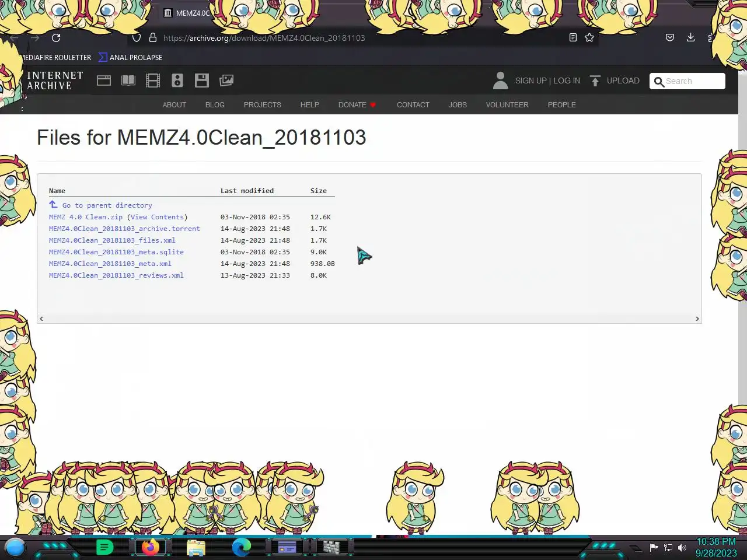Click the 938.0B size value
The width and height of the screenshot is (747, 560).
pos(323,264)
